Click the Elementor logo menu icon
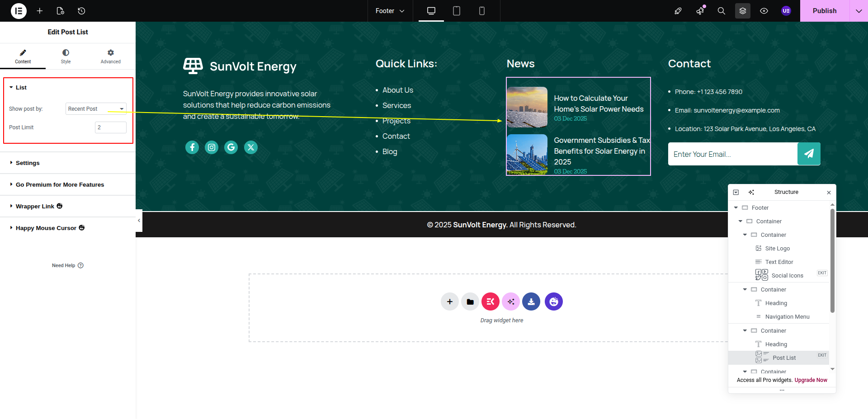The height and width of the screenshot is (419, 868). tap(19, 11)
